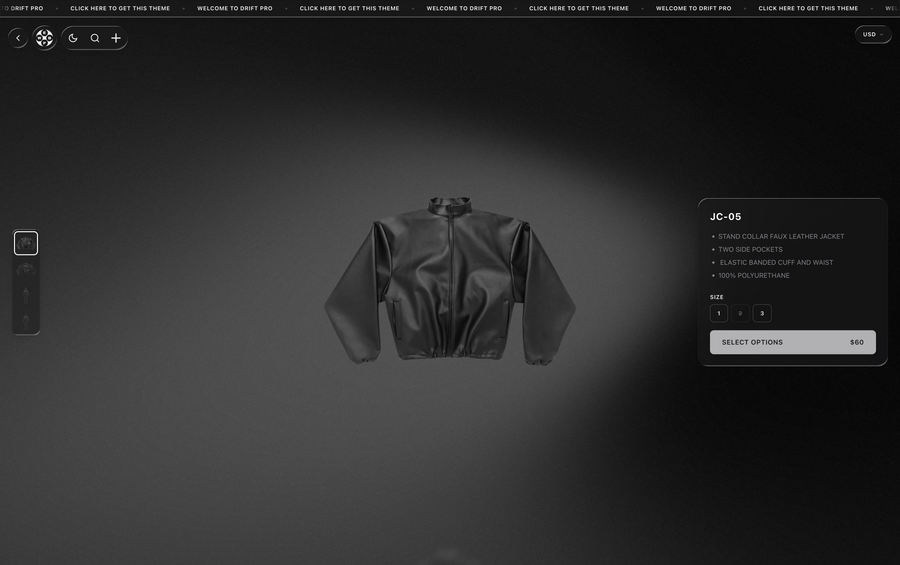This screenshot has width=900, height=565.
Task: Select size 2
Action: (x=740, y=313)
